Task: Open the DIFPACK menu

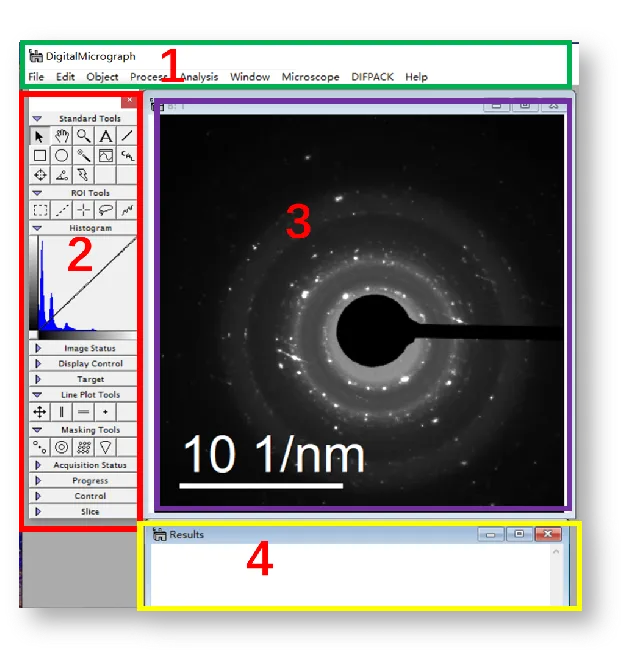Action: coord(372,77)
